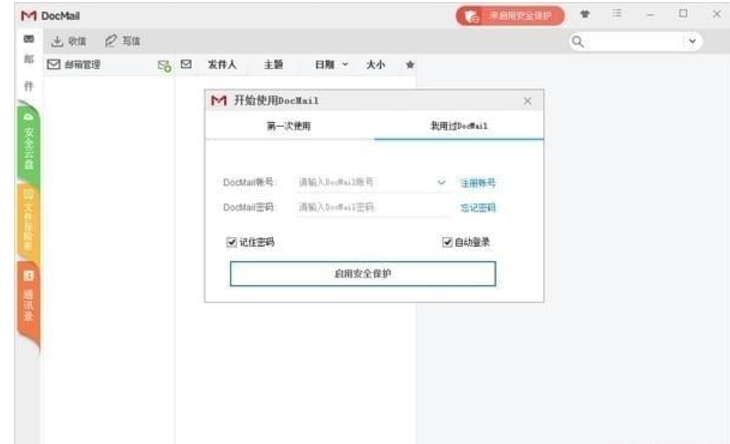Expand the DocMail帐号 dropdown arrow

point(441,182)
